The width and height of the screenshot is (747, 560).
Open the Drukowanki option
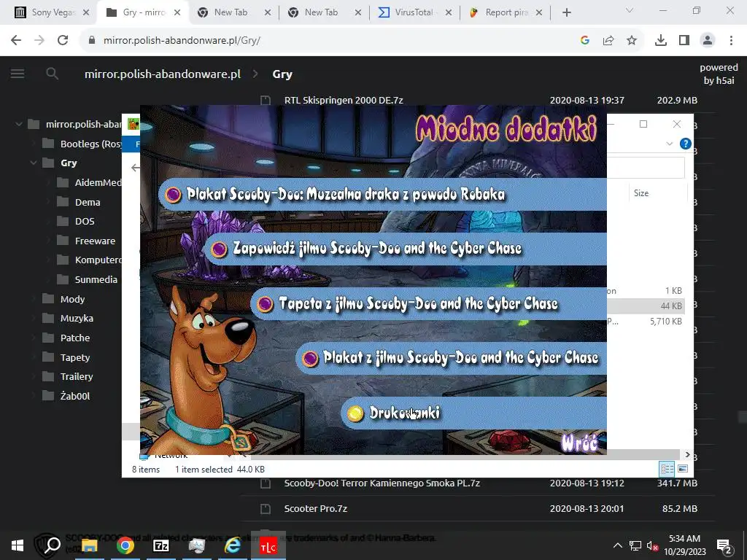click(x=474, y=413)
